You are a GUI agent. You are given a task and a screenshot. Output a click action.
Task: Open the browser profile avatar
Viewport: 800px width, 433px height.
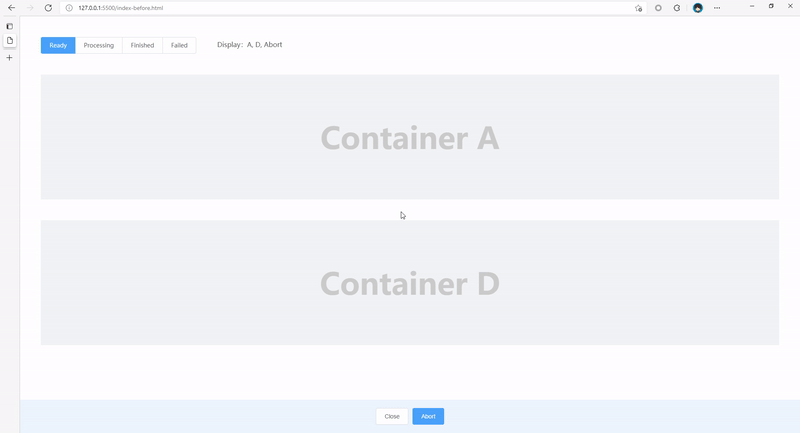[698, 8]
